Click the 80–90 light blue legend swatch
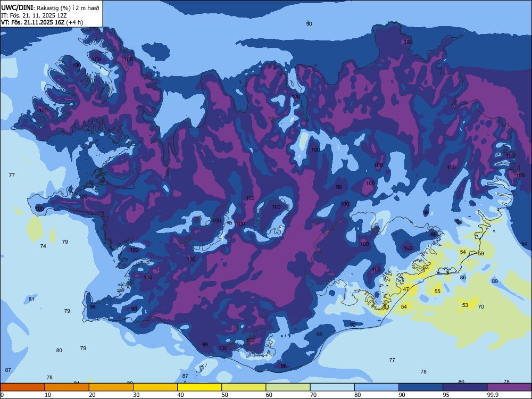The height and width of the screenshot is (399, 532). pos(377,387)
